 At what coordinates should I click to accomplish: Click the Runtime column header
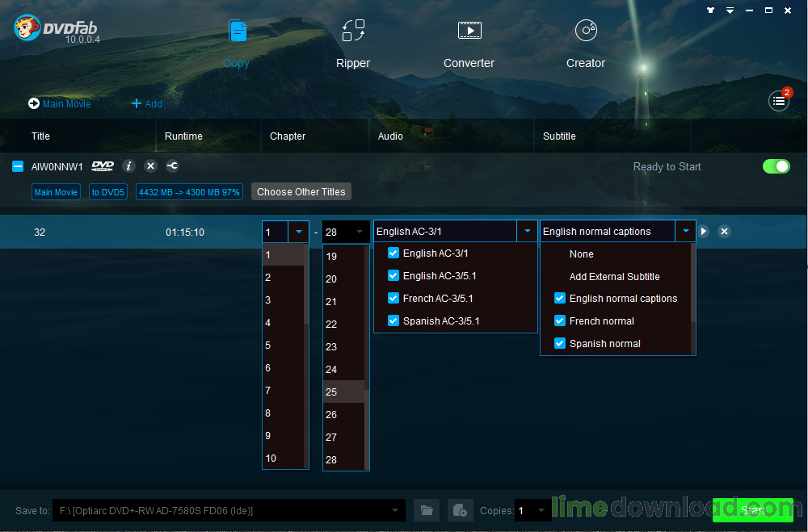click(183, 136)
